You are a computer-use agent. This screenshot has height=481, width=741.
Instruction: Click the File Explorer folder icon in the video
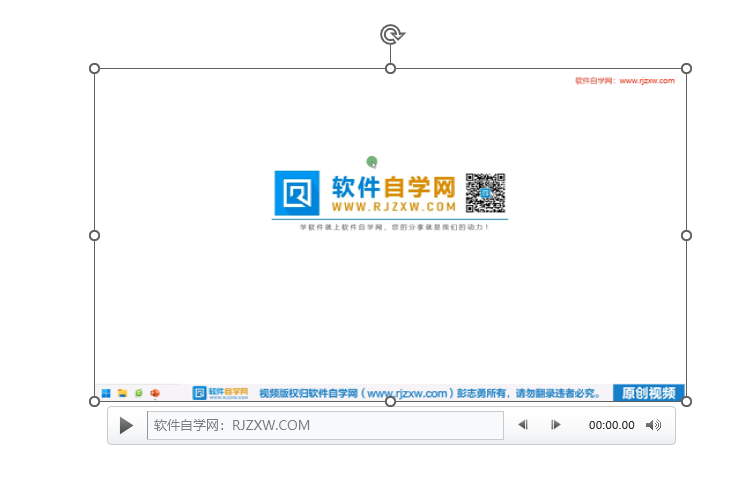coord(122,393)
